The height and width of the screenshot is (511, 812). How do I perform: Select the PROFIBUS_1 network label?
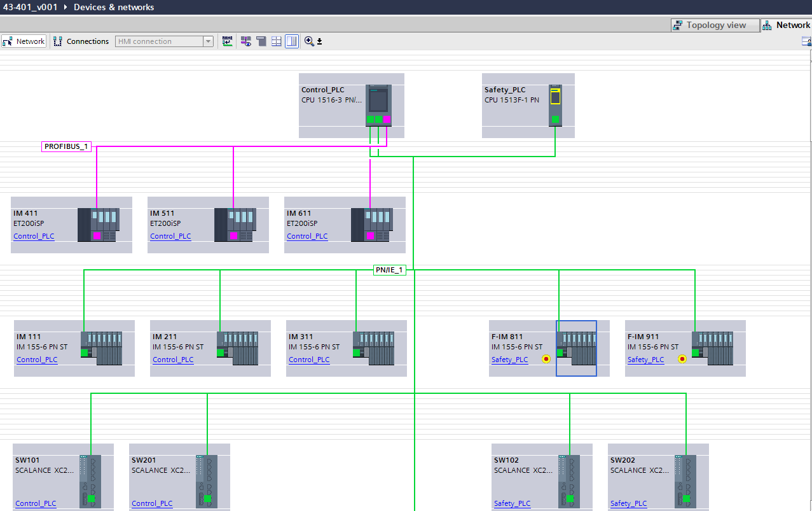coord(66,146)
